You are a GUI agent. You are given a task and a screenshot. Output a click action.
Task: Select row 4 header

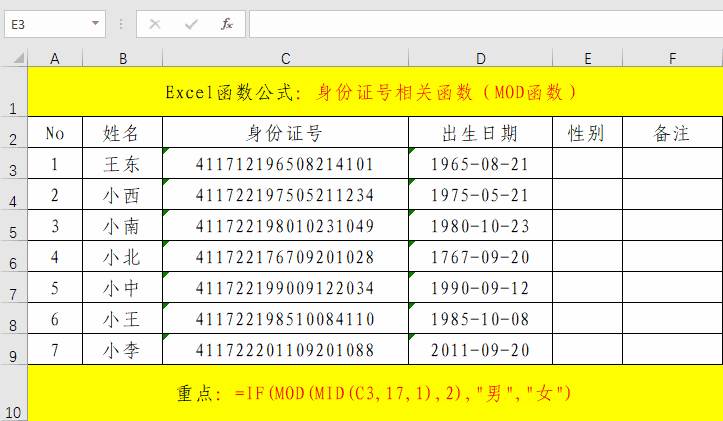tap(13, 195)
